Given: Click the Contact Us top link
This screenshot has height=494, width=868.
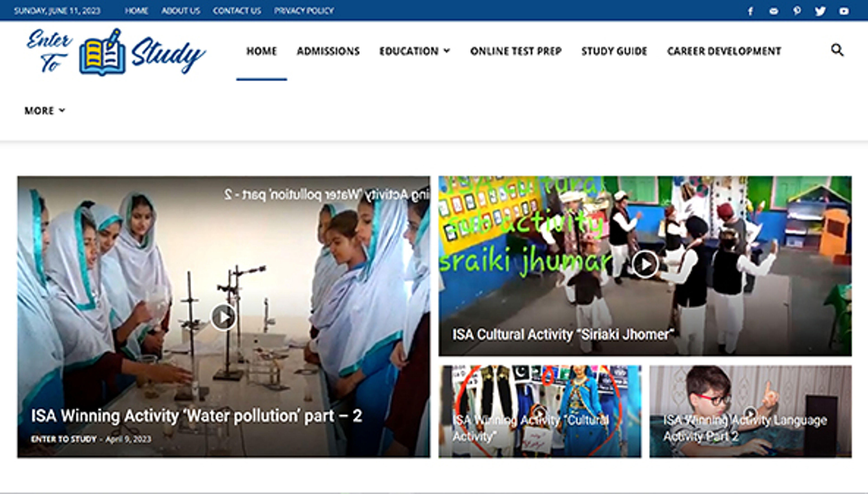Looking at the screenshot, I should point(237,11).
